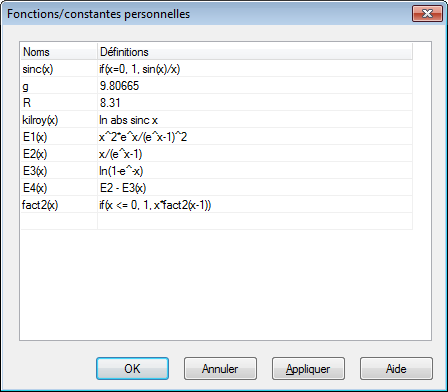Click the empty name cell below fact2(x)
This screenshot has height=392, width=448.
(59, 221)
